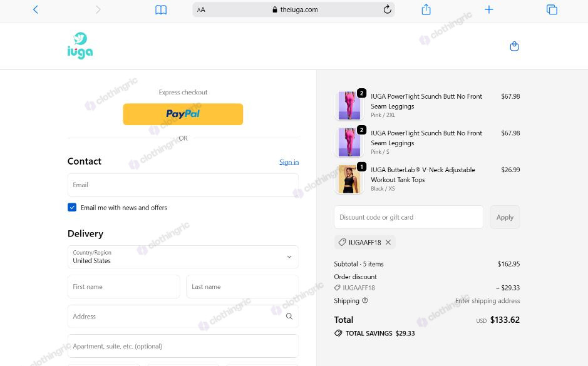Click the black tank top thumbnail
Viewport: 588px width, 366px height.
[349, 179]
